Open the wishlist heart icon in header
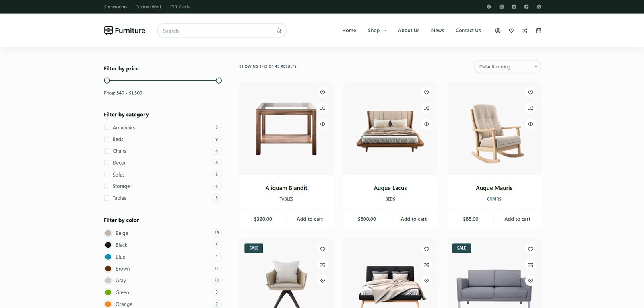 point(511,31)
